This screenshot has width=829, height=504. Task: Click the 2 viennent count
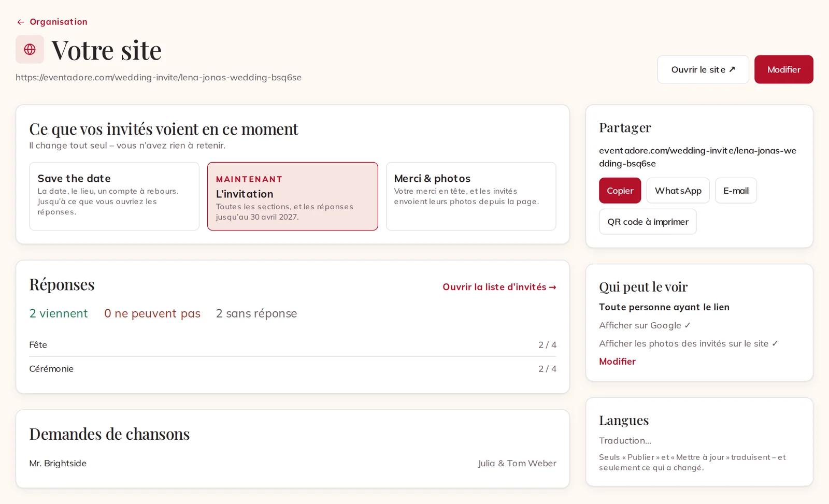[x=59, y=313]
